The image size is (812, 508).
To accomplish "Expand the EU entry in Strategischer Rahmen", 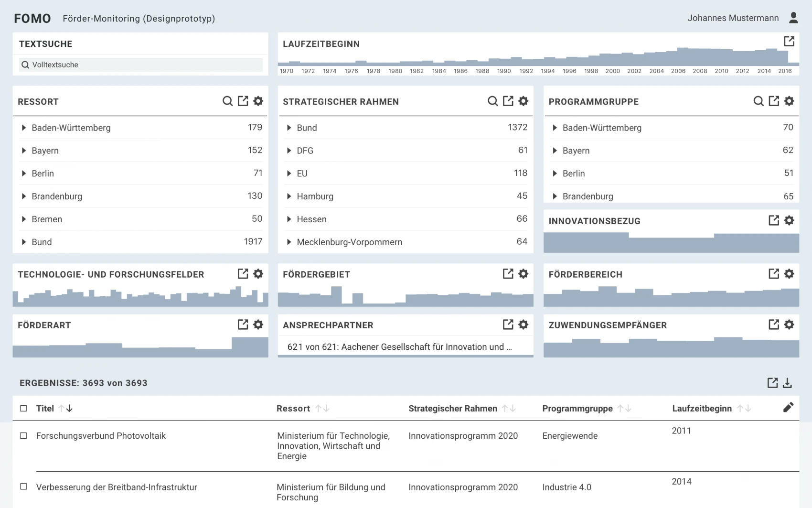I will click(x=289, y=173).
